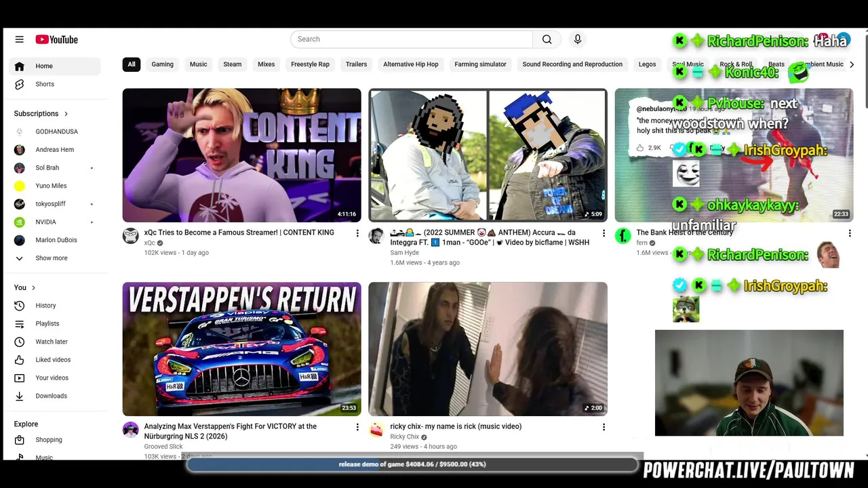Select the Freestyle Rap filter chip

(311, 64)
